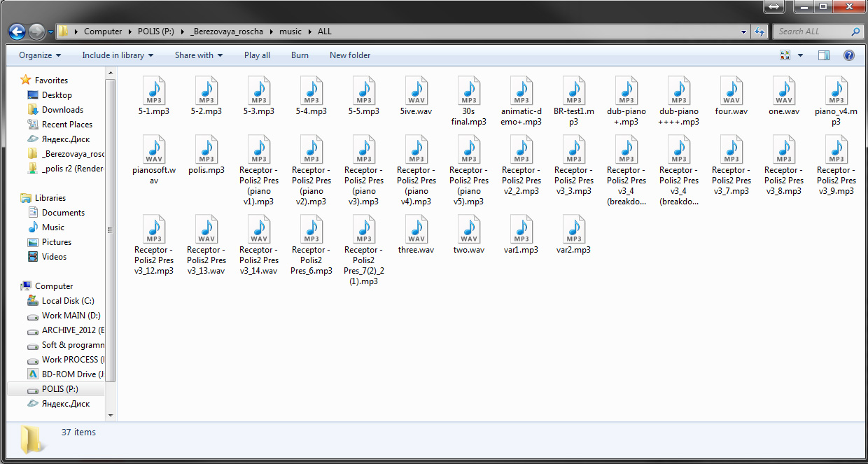Open Recent Places in Favorites

pyautogui.click(x=66, y=125)
